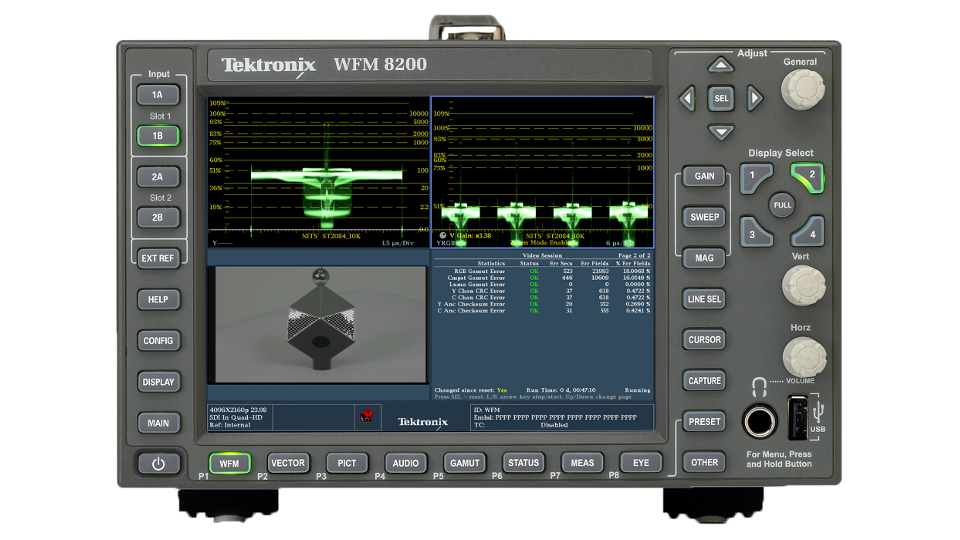The image size is (960, 540).
Task: Toggle the CURSOR button
Action: click(x=704, y=340)
